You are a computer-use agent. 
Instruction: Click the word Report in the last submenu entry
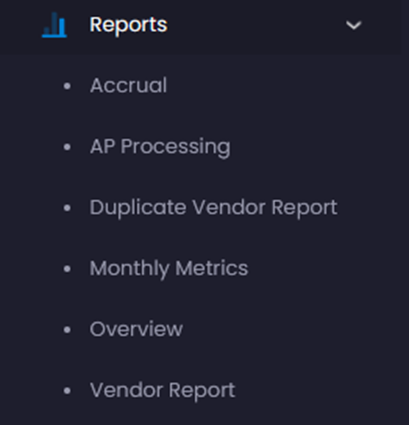coord(202,391)
